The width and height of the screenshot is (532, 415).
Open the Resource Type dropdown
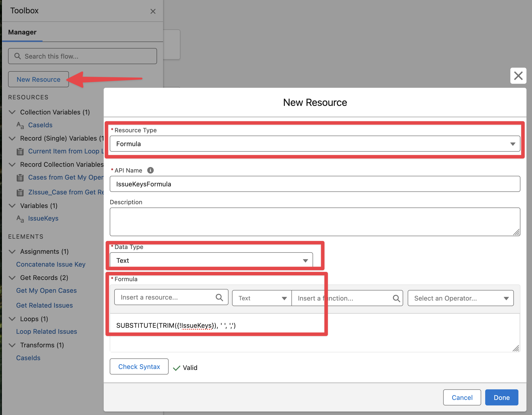tap(315, 144)
